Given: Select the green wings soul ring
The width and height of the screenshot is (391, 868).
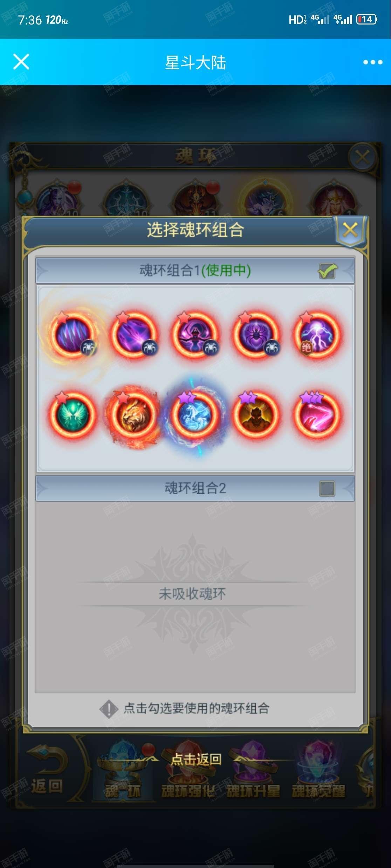Looking at the screenshot, I should point(72,414).
